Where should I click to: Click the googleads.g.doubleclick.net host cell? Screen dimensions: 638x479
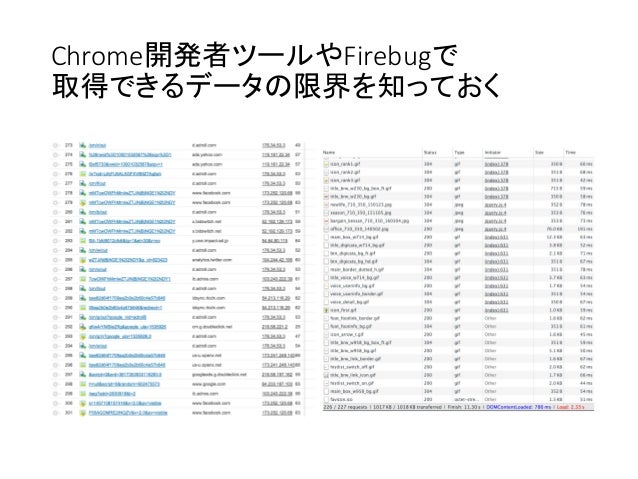pyautogui.click(x=219, y=375)
